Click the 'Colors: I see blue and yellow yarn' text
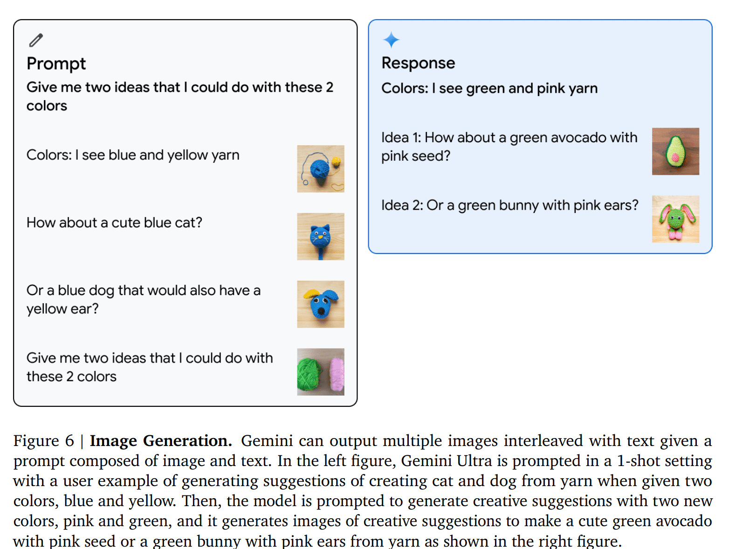This screenshot has width=756, height=549. coord(133,155)
